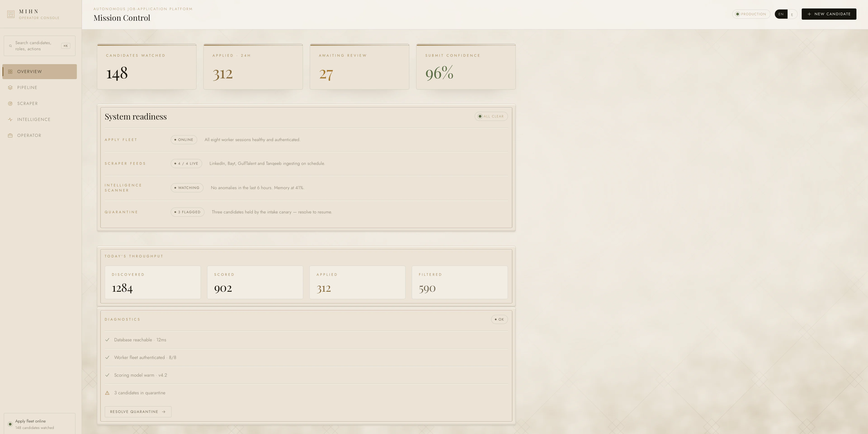
Task: Click the System readiness heading
Action: pyautogui.click(x=136, y=117)
